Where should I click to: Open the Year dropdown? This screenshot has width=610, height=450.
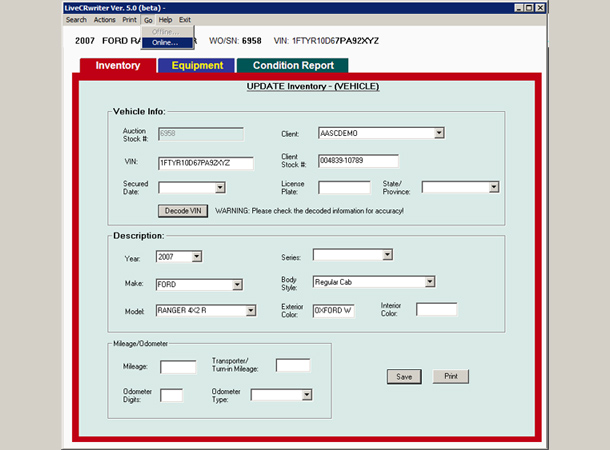(x=196, y=256)
